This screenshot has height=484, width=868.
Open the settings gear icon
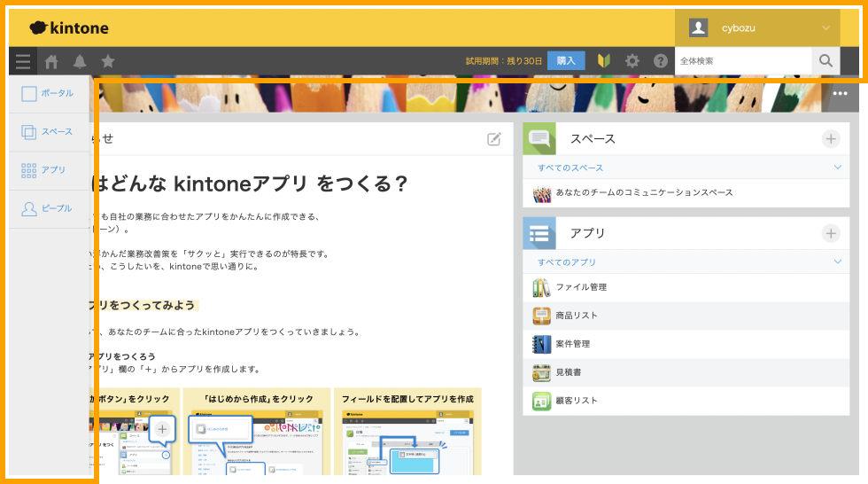pyautogui.click(x=632, y=61)
